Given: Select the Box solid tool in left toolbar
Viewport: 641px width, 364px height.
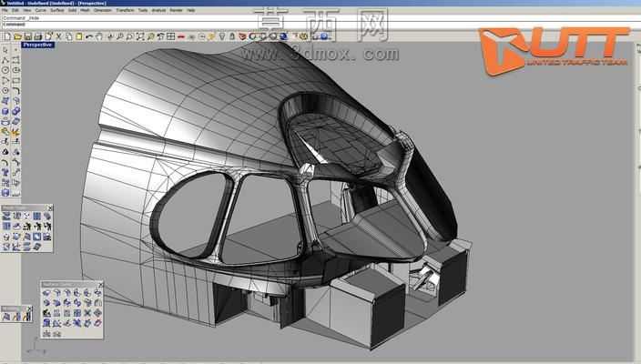Looking at the screenshot, I should pos(5,112).
